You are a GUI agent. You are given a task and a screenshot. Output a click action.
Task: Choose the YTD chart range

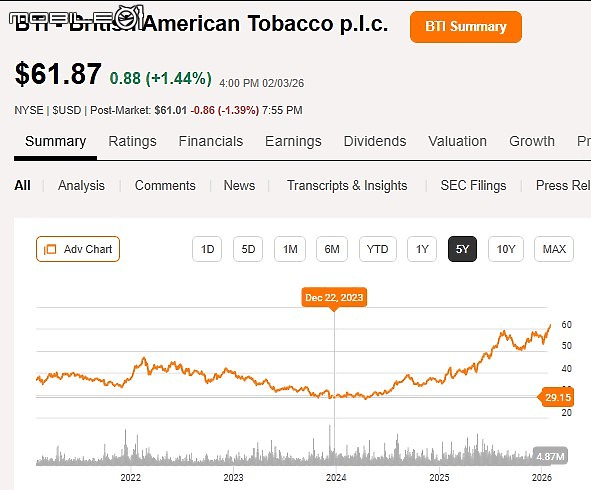pyautogui.click(x=378, y=249)
